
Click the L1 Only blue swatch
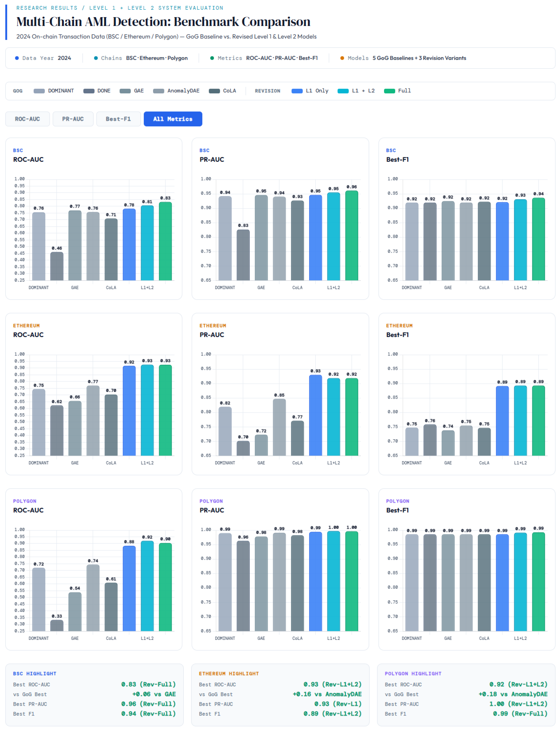[297, 91]
